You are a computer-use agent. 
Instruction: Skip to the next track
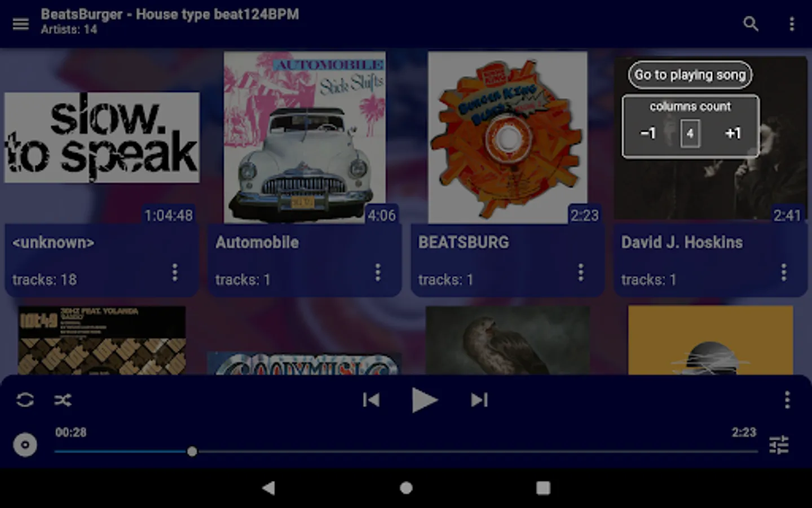coord(479,400)
